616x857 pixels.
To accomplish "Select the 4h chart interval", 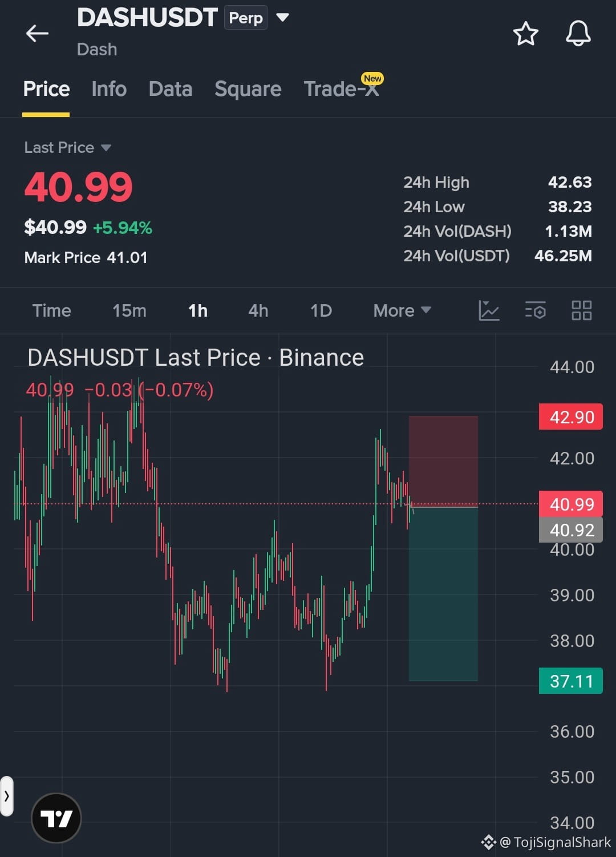I will pyautogui.click(x=258, y=310).
